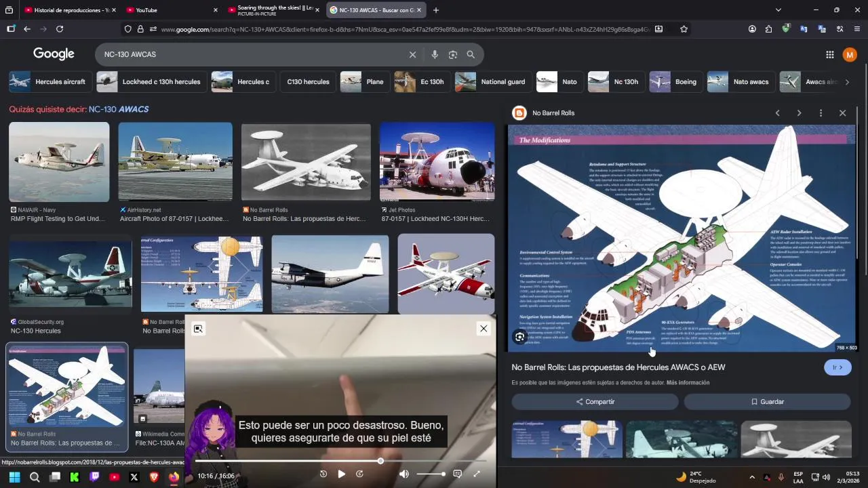Bookmark this page with the star icon
The image size is (868, 488).
(684, 29)
